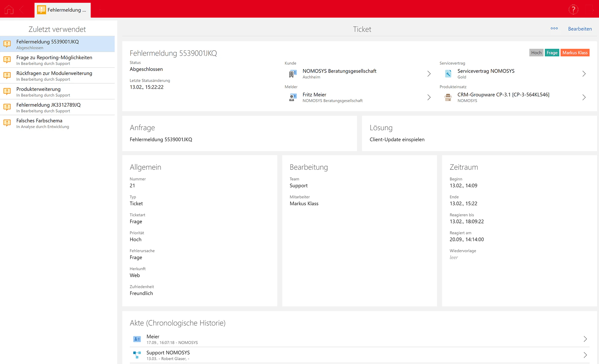The height and width of the screenshot is (364, 599).
Task: Click the green Frage tag
Action: coord(552,53)
